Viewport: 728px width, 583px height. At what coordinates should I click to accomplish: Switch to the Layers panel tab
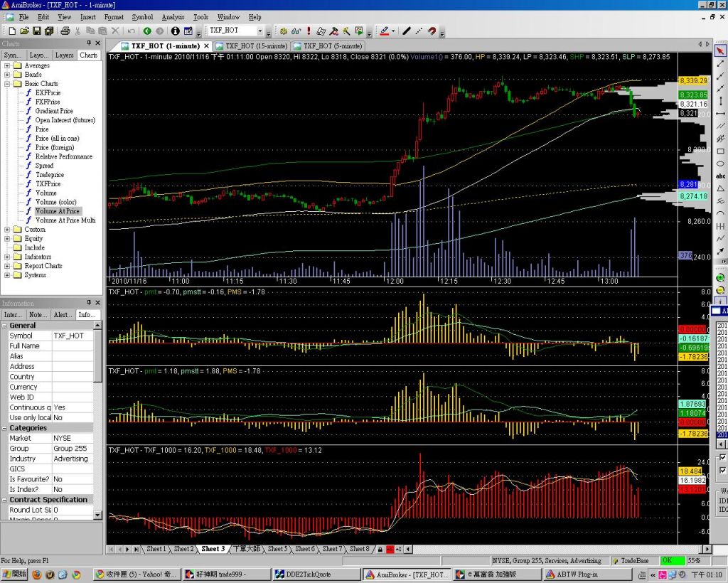[x=64, y=55]
